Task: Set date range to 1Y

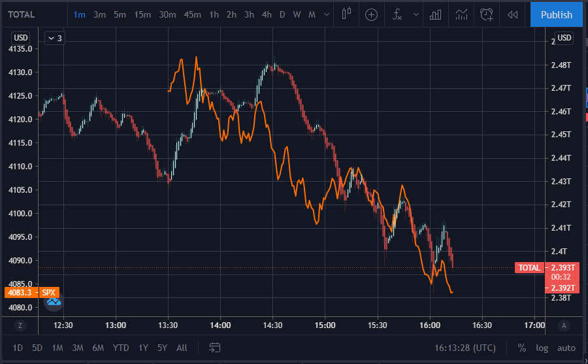Action: [x=143, y=348]
